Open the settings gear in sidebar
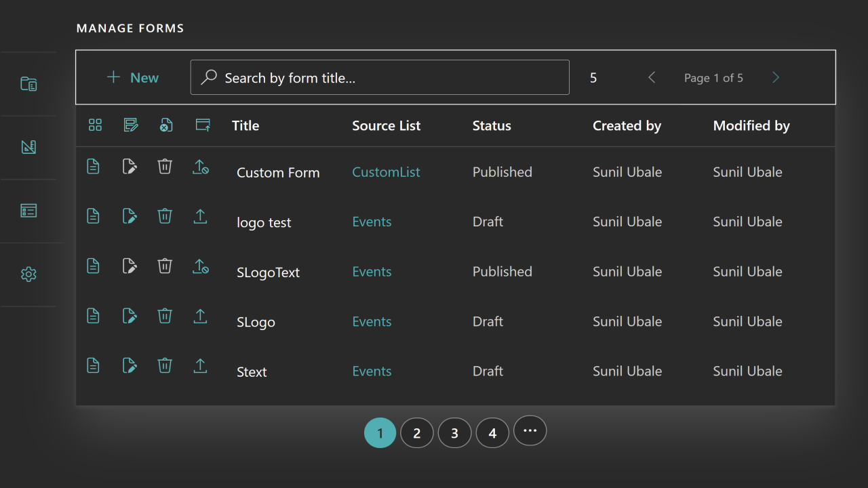The image size is (868, 488). pos(28,274)
